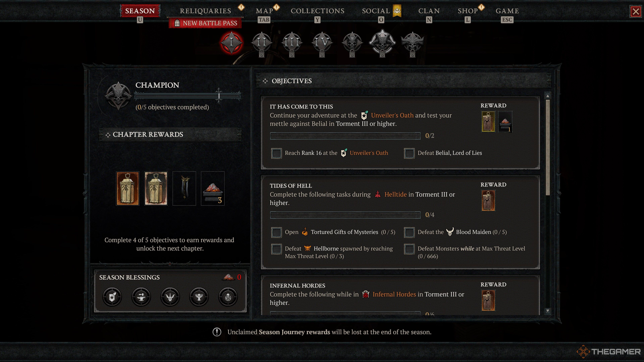Viewport: 644px width, 362px height.
Task: Open the Reliquaries tab
Action: click(x=205, y=11)
